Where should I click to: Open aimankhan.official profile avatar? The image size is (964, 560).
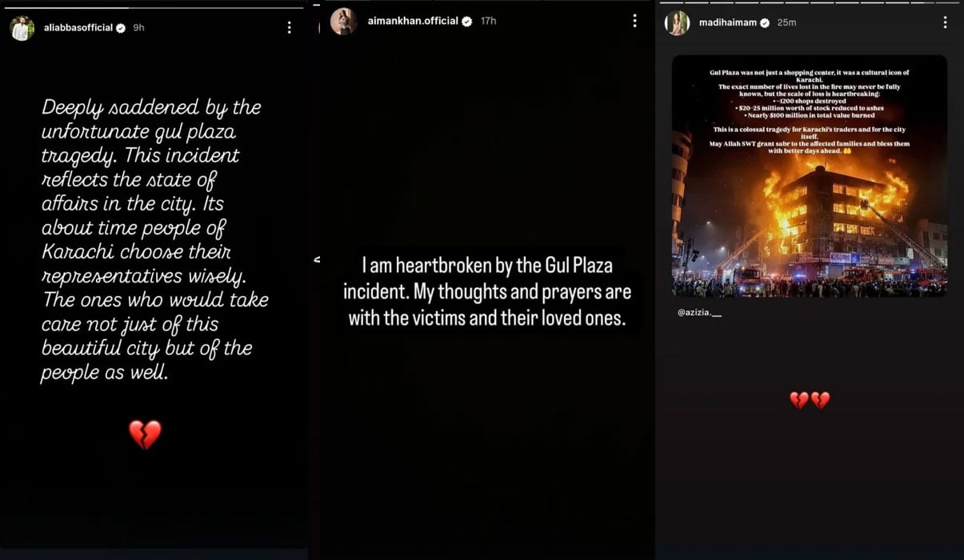tap(344, 22)
